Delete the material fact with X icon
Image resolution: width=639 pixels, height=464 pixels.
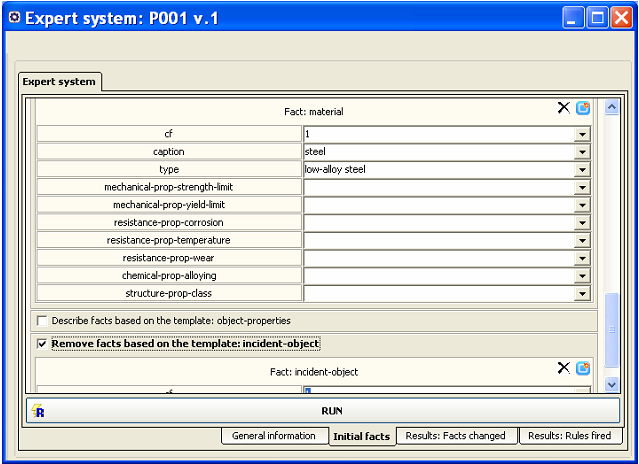click(x=564, y=108)
